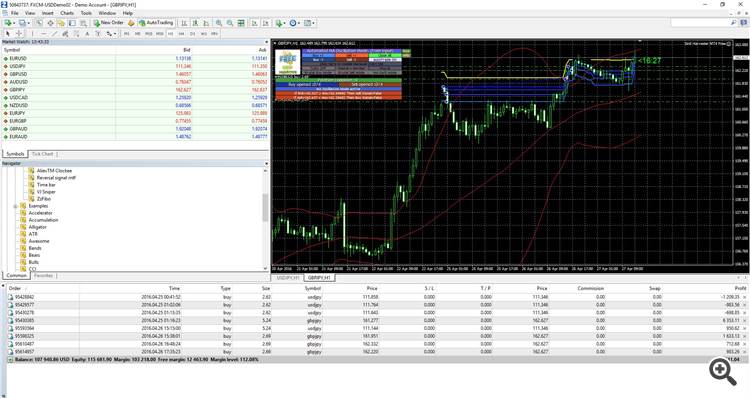Sort Market Watch by the Bid header

click(x=187, y=50)
